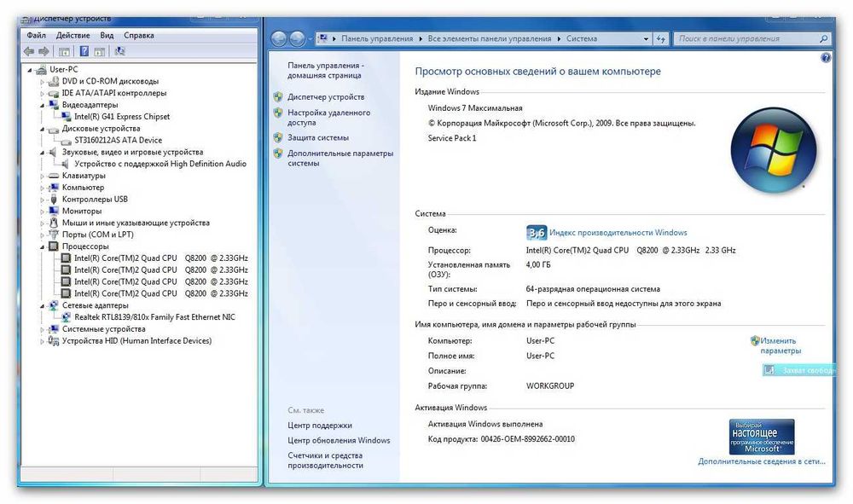Expand DVD и CD-ROM дисководы node

42,82
